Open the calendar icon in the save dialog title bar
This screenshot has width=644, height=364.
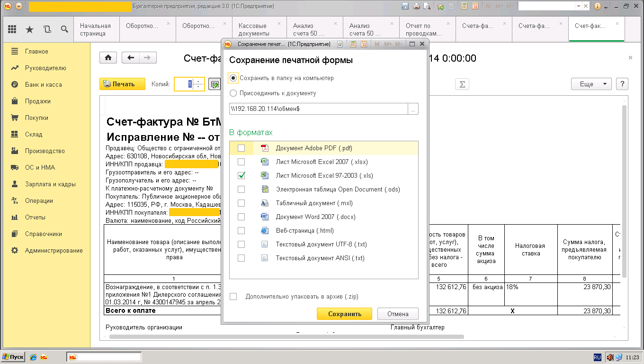click(364, 44)
